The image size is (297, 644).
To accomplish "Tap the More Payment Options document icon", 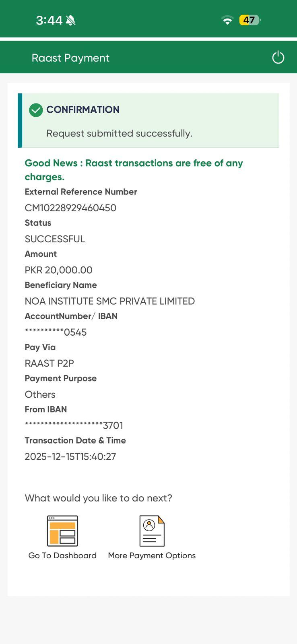I will 152,530.
